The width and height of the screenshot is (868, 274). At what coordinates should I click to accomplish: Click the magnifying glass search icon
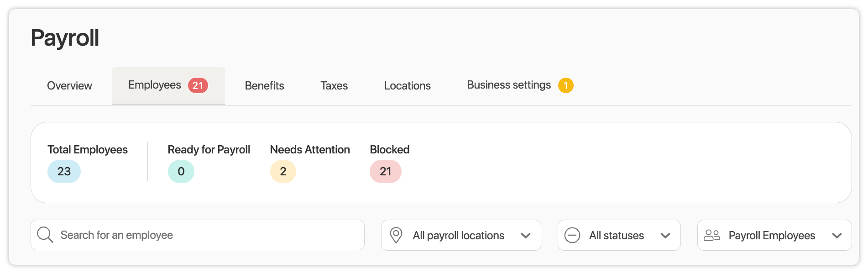[x=45, y=235]
